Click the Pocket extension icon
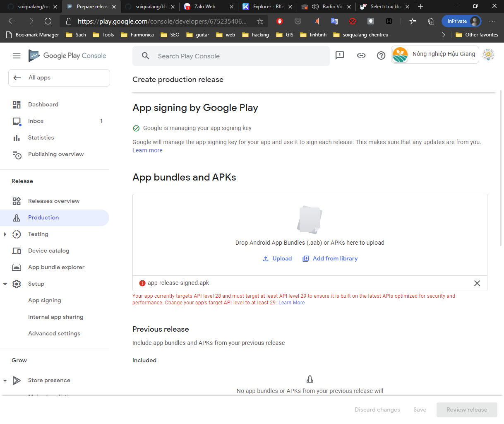The height and width of the screenshot is (424, 504). [298, 21]
